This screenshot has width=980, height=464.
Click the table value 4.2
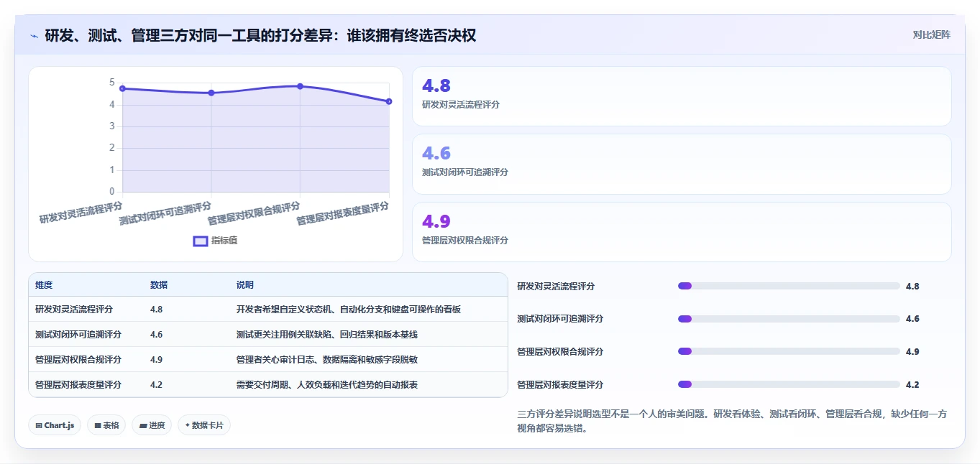pos(156,385)
